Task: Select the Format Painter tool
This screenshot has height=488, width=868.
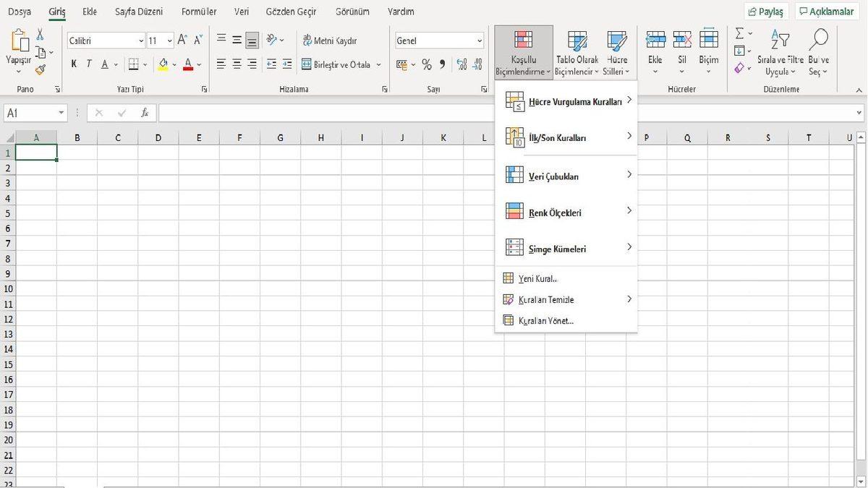Action: [41, 69]
